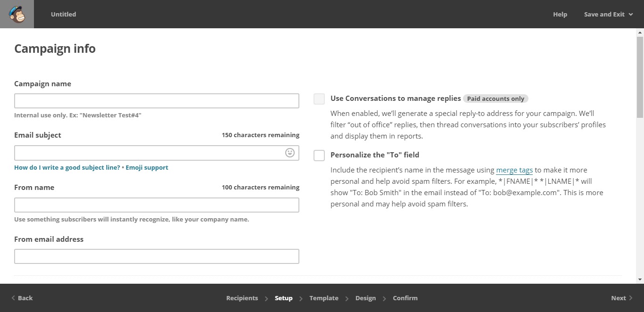
Task: Open the emoji picker in Email subject
Action: (289, 152)
